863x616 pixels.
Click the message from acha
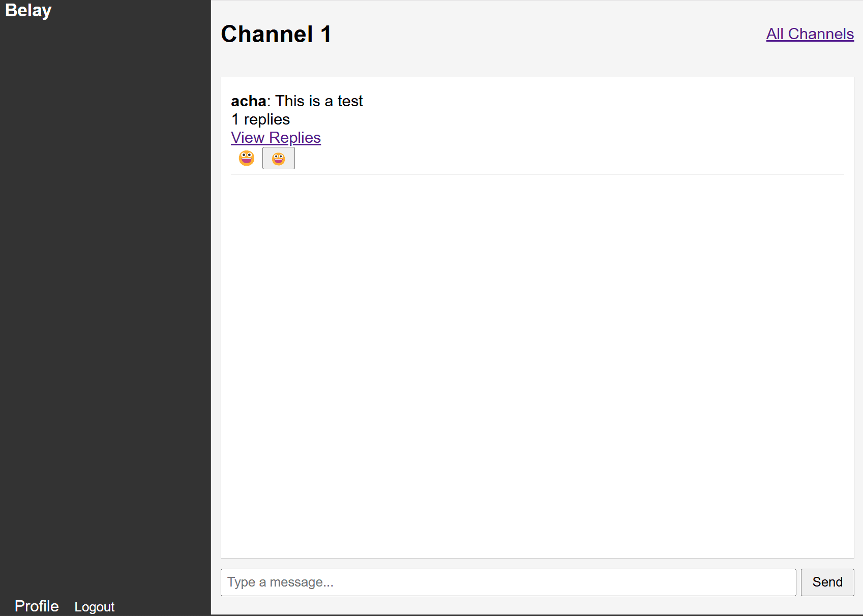[297, 101]
